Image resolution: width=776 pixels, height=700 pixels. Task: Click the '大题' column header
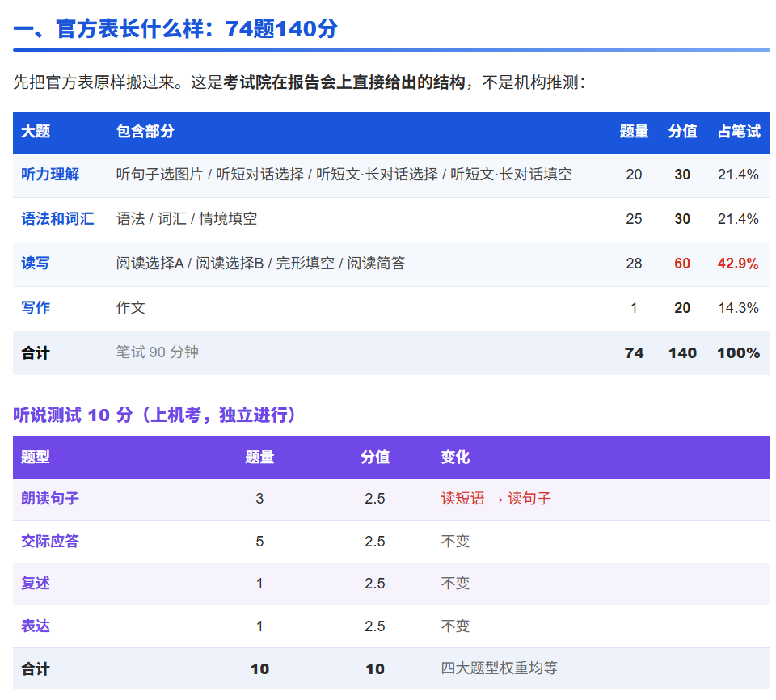pos(36,132)
